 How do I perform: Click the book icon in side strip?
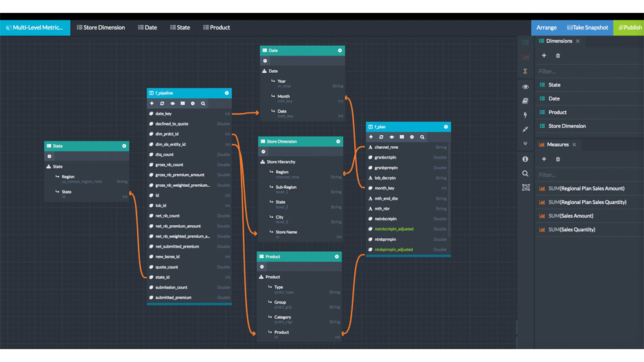[x=526, y=101]
